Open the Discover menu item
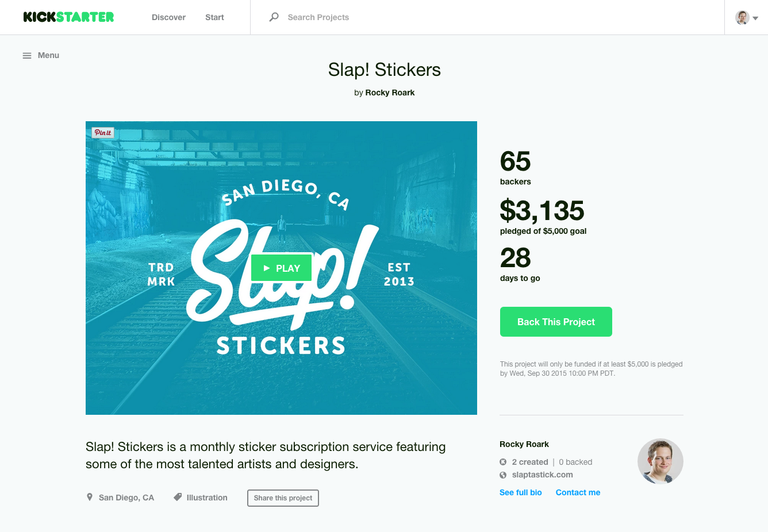The width and height of the screenshot is (768, 532). [x=168, y=17]
